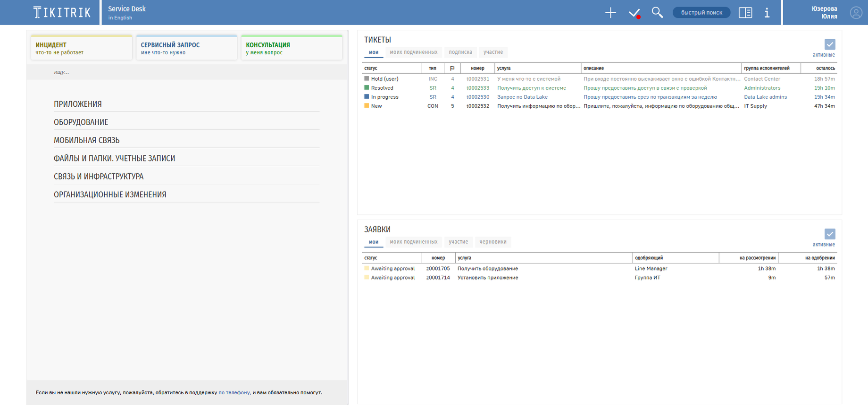This screenshot has width=868, height=416.
Task: Switch to подписка tab in Тикеты
Action: click(460, 52)
